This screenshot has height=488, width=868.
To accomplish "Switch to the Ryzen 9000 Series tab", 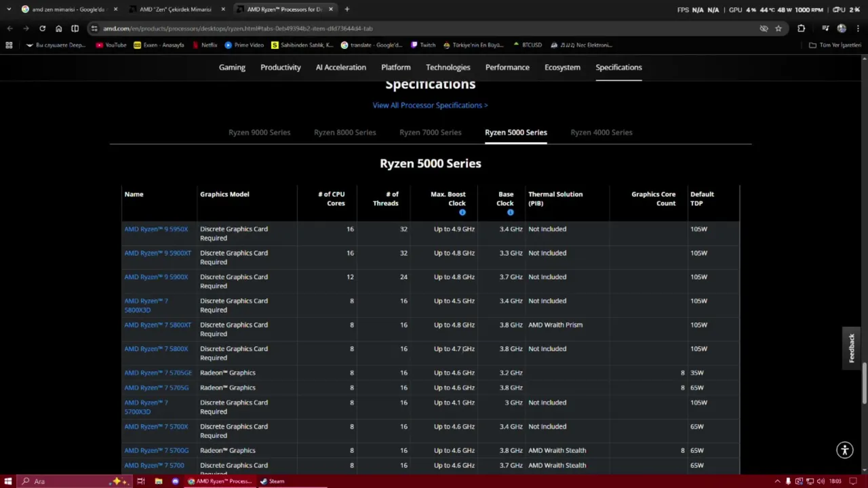I will 259,132.
